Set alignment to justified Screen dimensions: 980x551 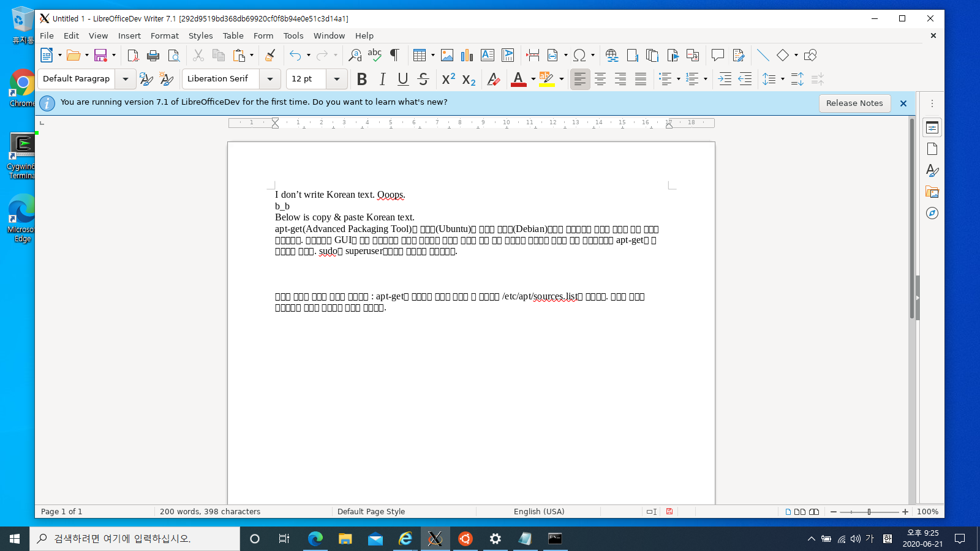click(641, 79)
